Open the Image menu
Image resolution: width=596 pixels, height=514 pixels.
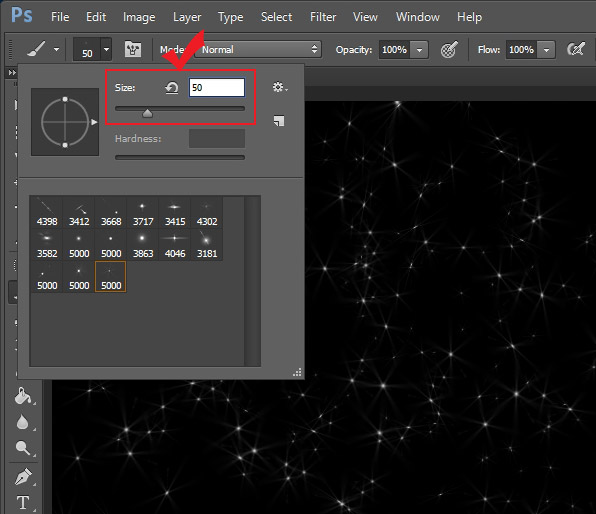pyautogui.click(x=139, y=17)
